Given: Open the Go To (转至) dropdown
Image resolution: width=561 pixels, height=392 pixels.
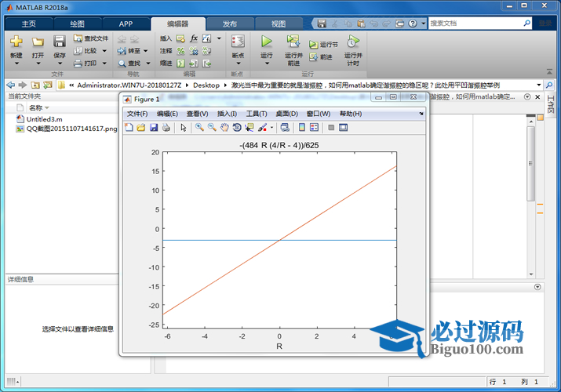Looking at the screenshot, I should pos(146,51).
